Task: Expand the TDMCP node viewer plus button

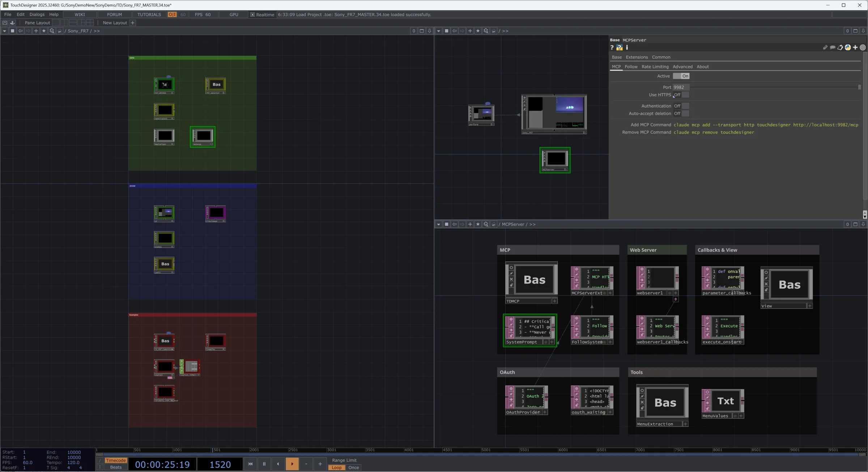Action: click(554, 301)
